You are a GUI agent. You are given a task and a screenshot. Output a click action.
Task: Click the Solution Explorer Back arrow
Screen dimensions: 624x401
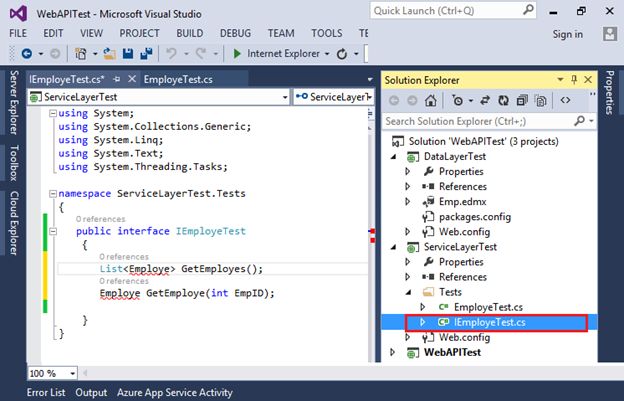[394, 101]
